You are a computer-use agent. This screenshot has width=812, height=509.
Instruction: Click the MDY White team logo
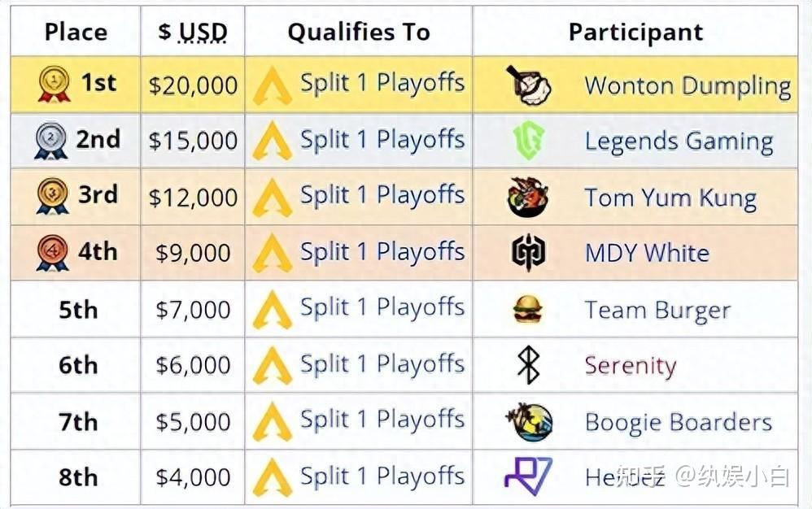529,253
